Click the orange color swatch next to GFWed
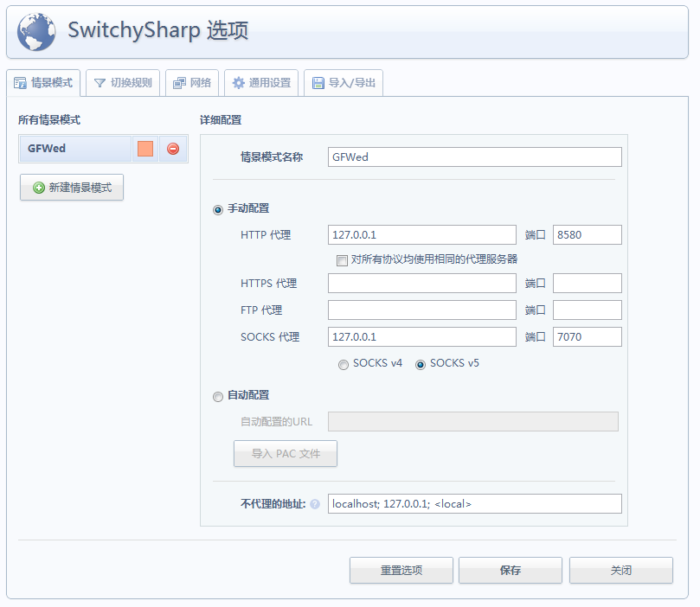Viewport: 700px width, 607px height. pyautogui.click(x=144, y=148)
